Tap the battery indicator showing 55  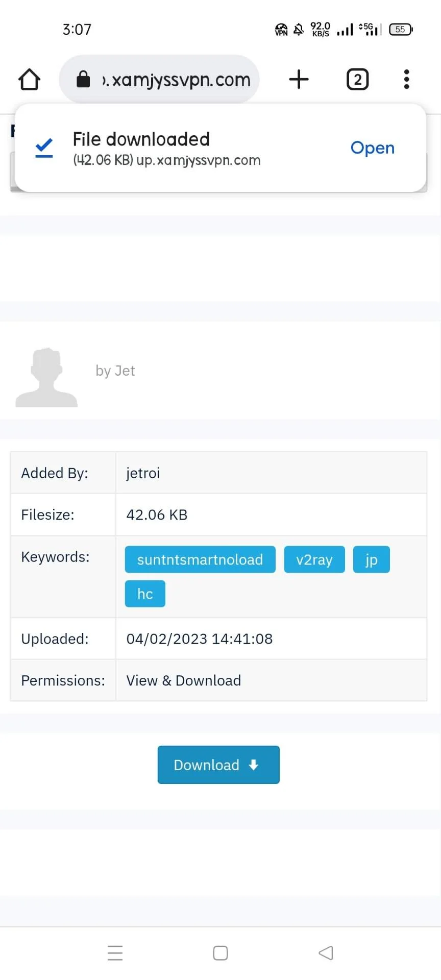401,29
